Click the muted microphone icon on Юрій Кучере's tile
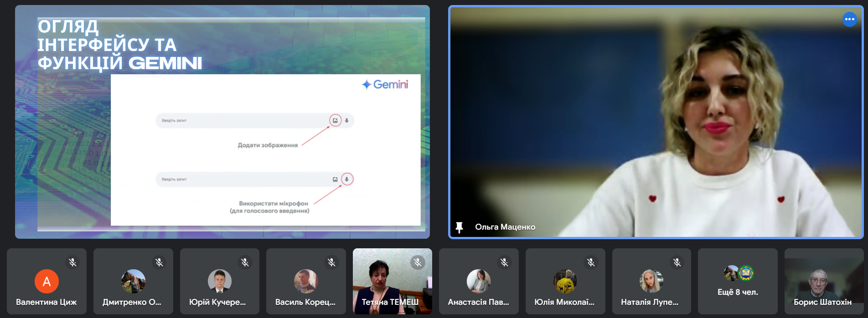 click(245, 262)
